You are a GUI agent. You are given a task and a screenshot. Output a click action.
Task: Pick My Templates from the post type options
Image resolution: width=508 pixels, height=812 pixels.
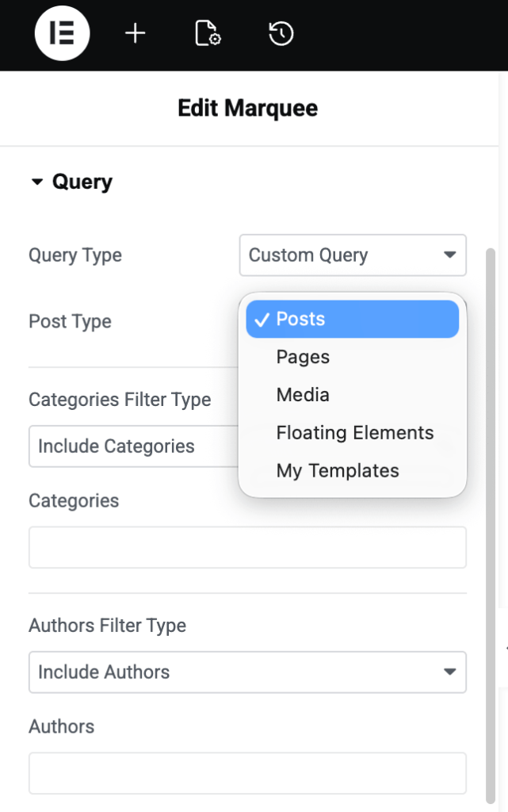(337, 470)
